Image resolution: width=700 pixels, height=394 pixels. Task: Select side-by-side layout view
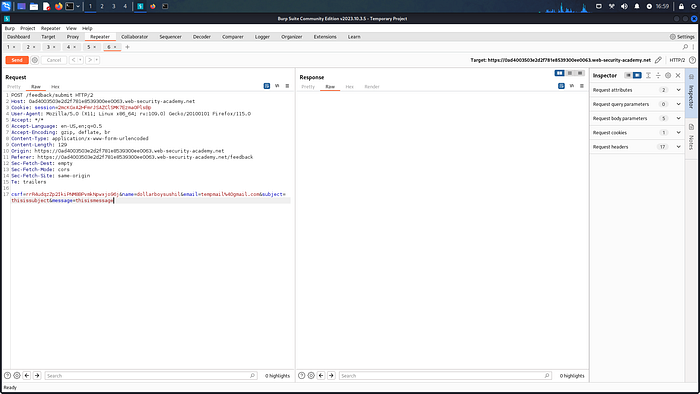559,73
